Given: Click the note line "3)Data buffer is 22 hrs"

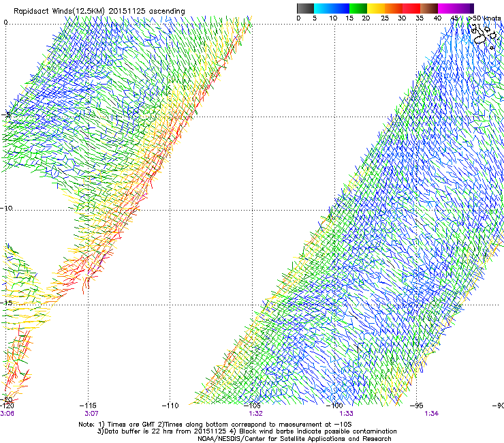Looking at the screenshot, I should (247, 431).
